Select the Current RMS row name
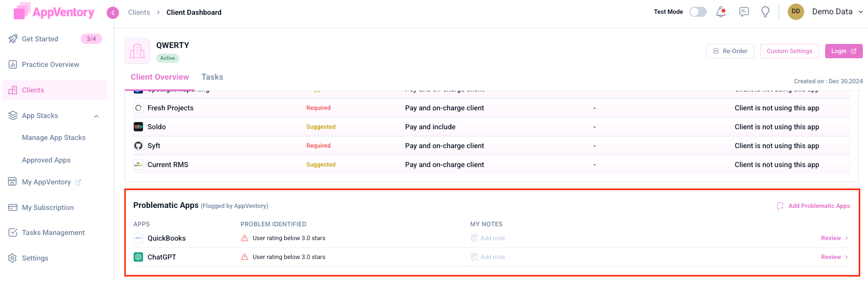The width and height of the screenshot is (868, 282). coord(168,165)
